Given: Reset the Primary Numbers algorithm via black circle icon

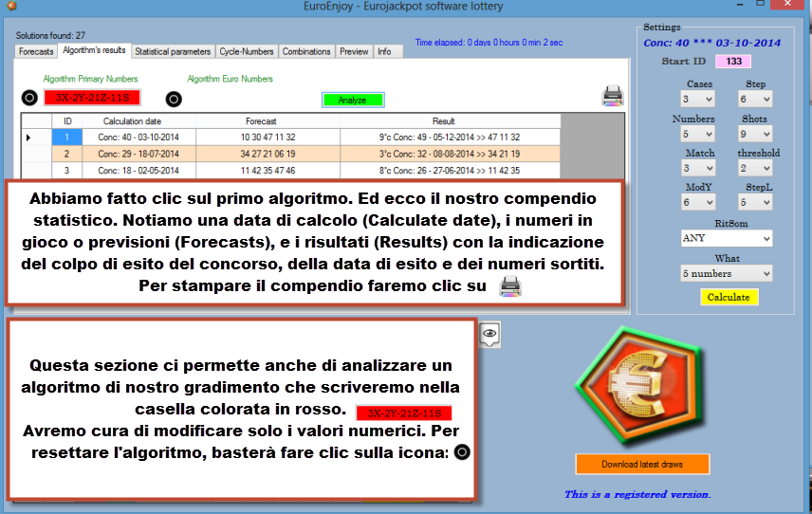Looking at the screenshot, I should coord(29,98).
